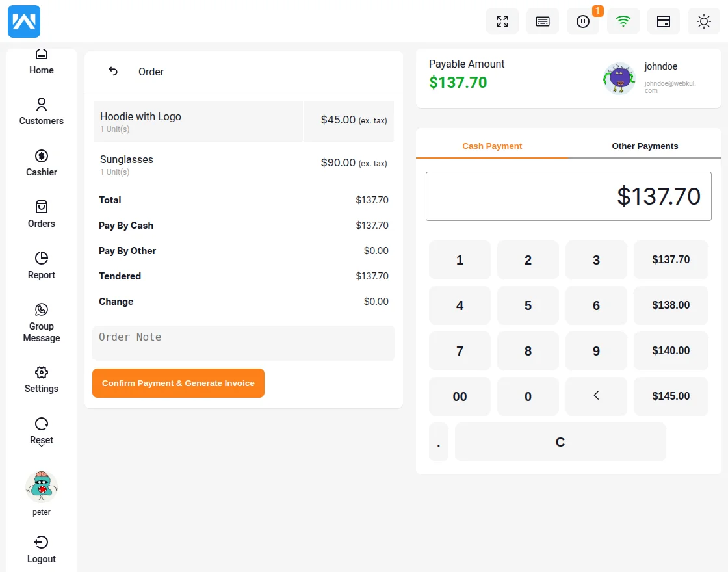Open the on-screen keyboard icon
This screenshot has width=728, height=572.
[x=543, y=21]
